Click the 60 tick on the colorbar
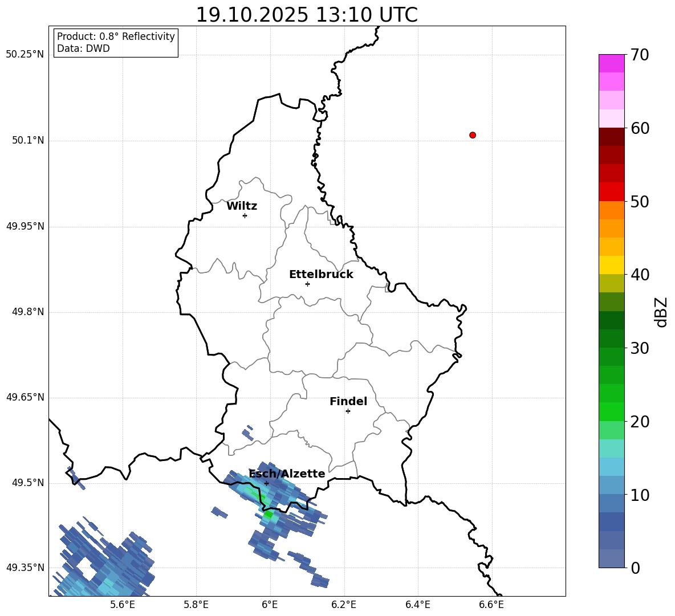 (640, 128)
